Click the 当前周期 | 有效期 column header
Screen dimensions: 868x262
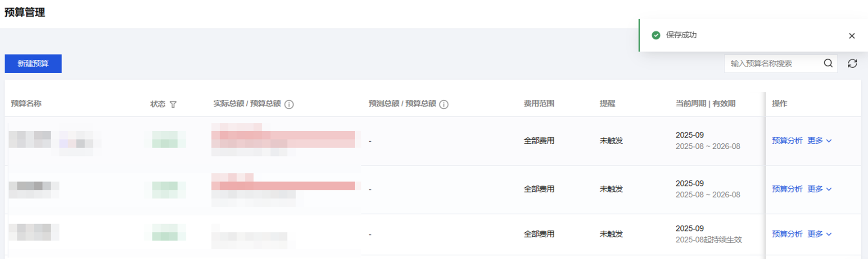pos(705,103)
